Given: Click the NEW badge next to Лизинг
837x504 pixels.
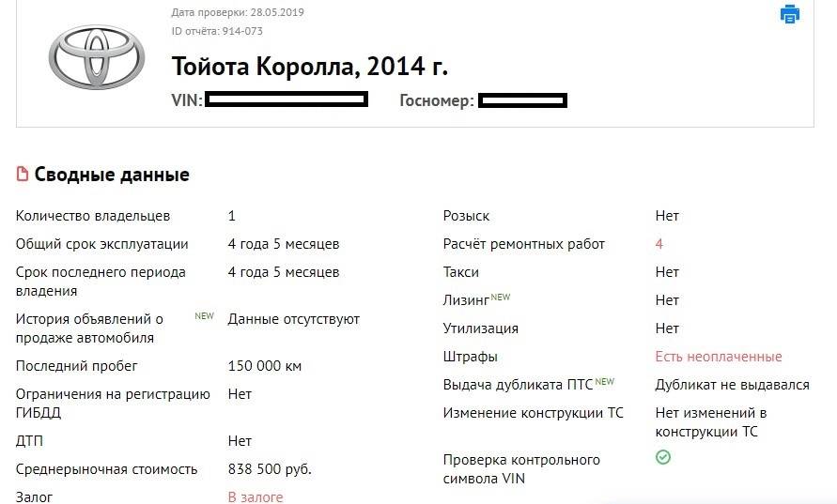Looking at the screenshot, I should [x=501, y=297].
